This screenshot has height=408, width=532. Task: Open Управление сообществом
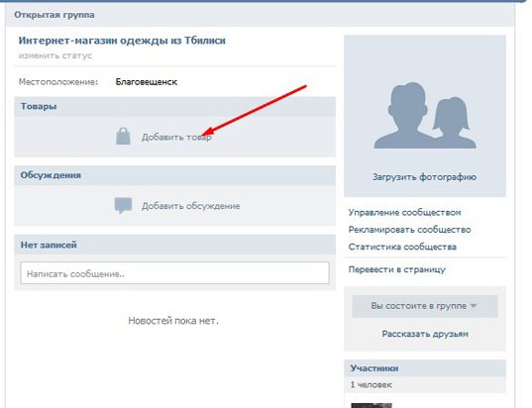tap(405, 213)
